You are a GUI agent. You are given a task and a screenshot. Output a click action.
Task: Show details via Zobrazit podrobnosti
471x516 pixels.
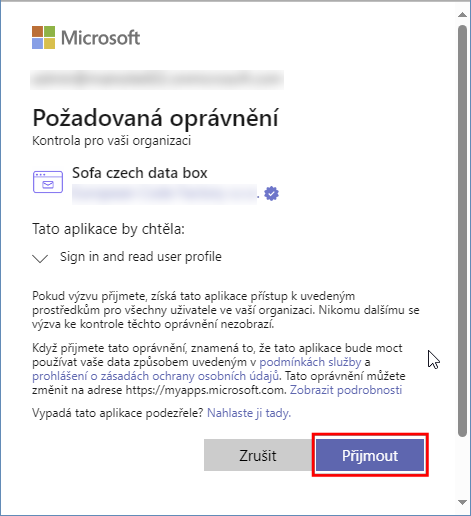pyautogui.click(x=346, y=390)
